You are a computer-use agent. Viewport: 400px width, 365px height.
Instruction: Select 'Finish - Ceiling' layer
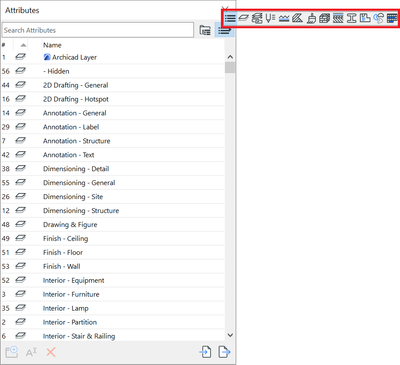click(x=113, y=239)
